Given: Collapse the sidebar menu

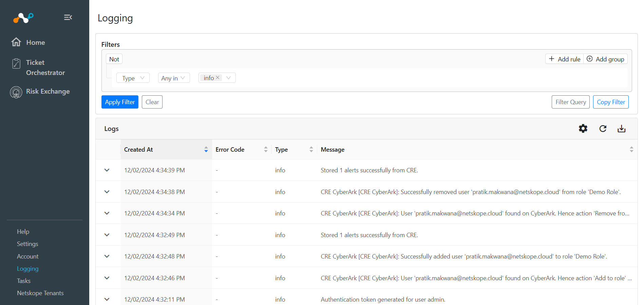Looking at the screenshot, I should (68, 17).
